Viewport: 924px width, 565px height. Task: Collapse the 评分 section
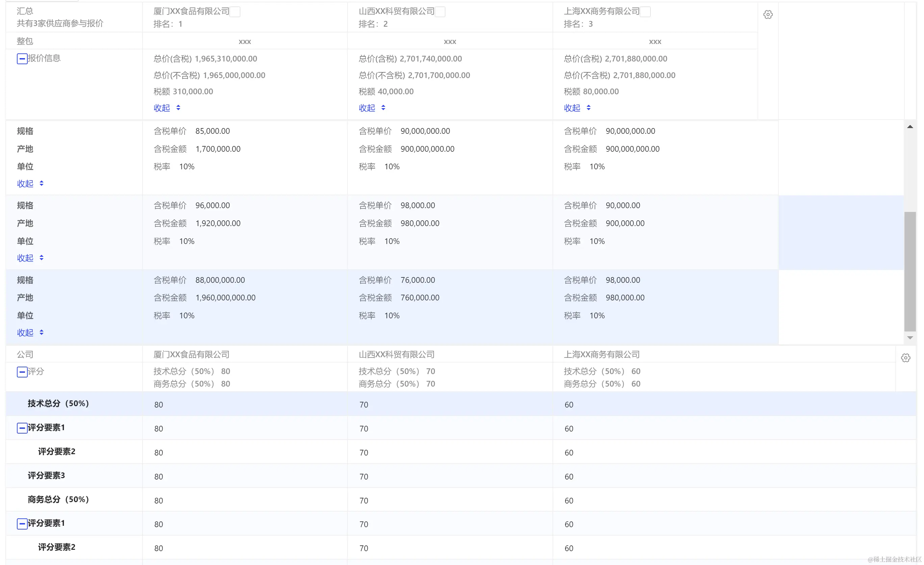click(x=22, y=372)
